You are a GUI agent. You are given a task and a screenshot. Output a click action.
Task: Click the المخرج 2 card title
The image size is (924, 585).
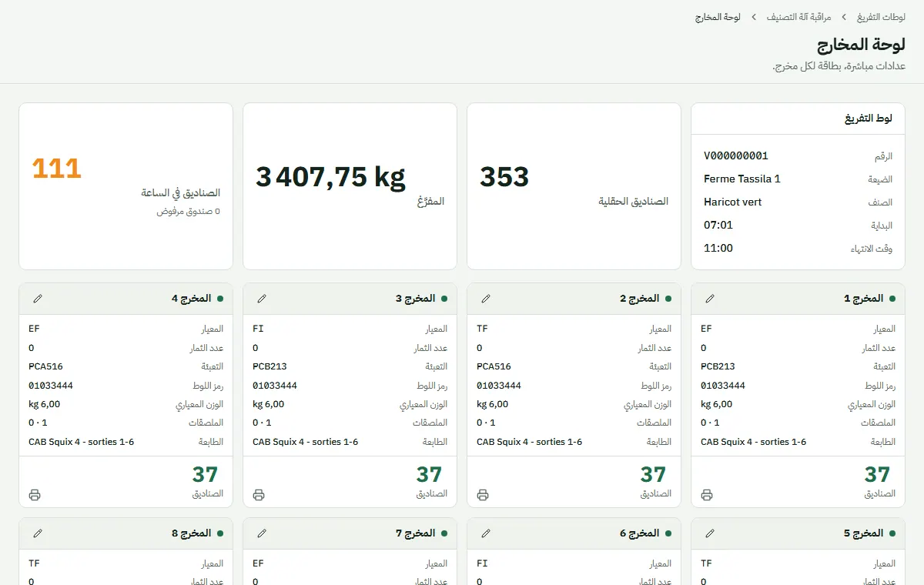640,299
